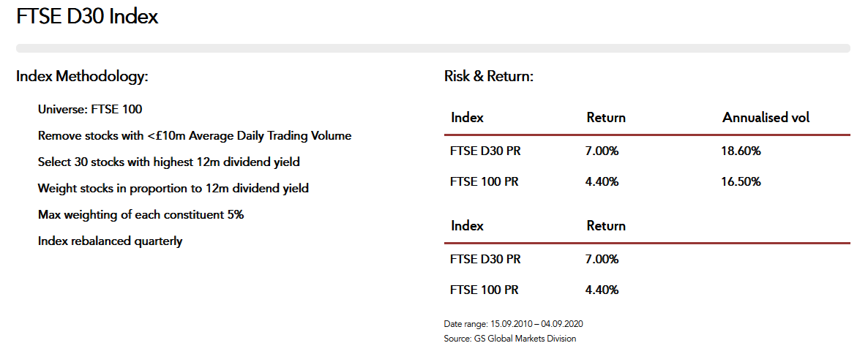Screen dimensions: 868x354
Task: Click the FTSE D30 Index title
Action: pyautogui.click(x=88, y=17)
